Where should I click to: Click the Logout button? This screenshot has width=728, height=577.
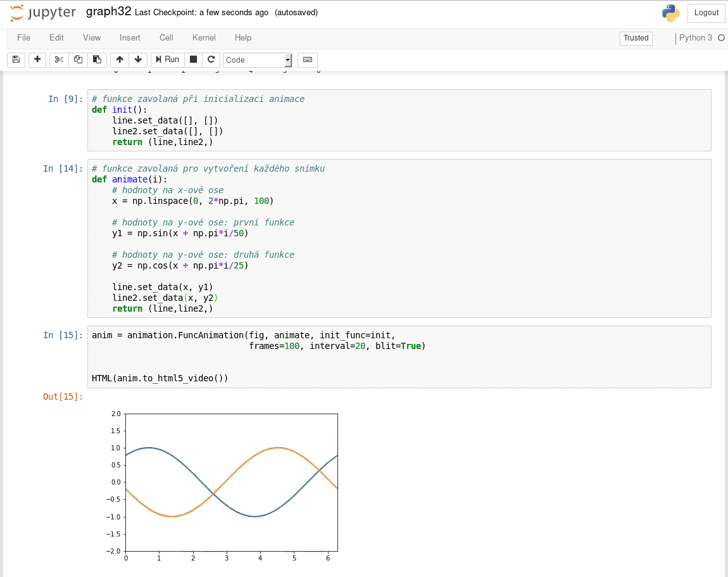pos(706,13)
